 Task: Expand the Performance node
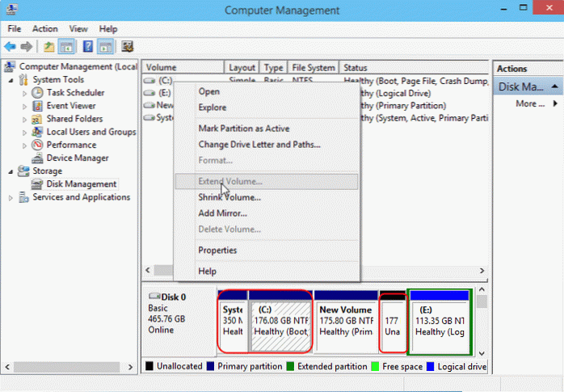coord(24,145)
